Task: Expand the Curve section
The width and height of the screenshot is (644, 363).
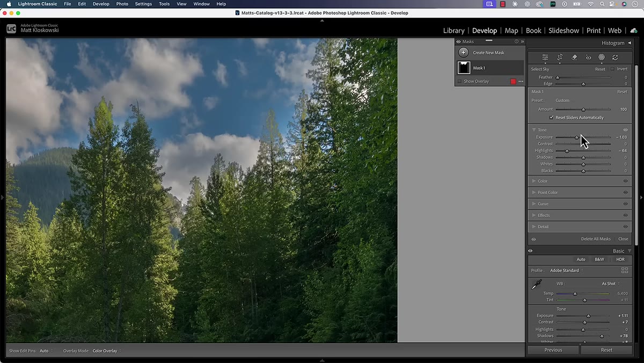Action: pos(534,204)
